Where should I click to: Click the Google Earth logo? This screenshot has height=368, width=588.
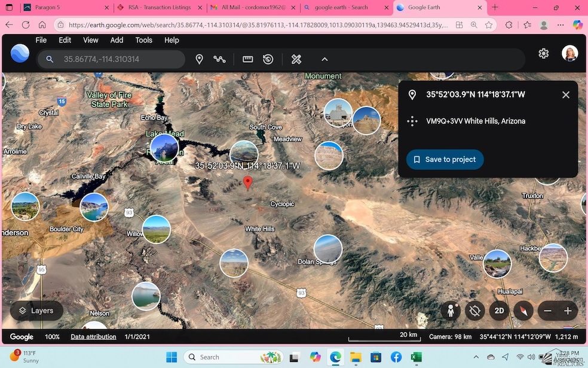coord(20,54)
